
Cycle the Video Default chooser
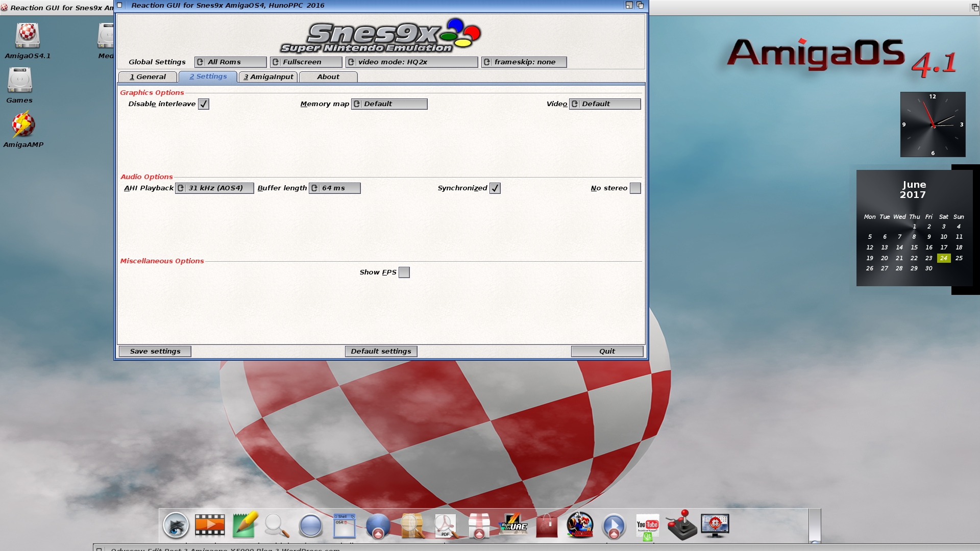point(605,104)
